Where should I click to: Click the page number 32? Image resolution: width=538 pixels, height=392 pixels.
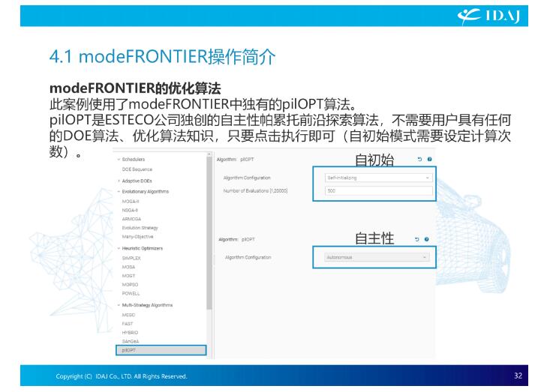pos(518,376)
